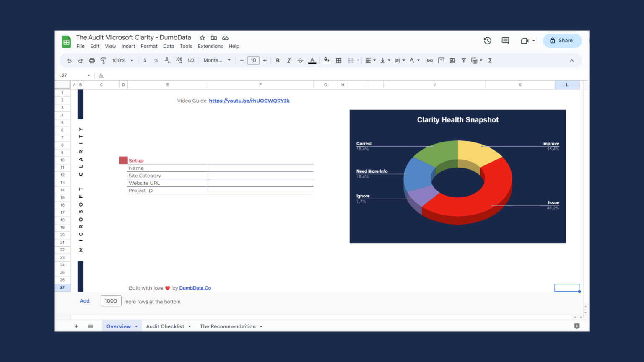Click the video call camera icon
The height and width of the screenshot is (362, 644).
coord(524,41)
